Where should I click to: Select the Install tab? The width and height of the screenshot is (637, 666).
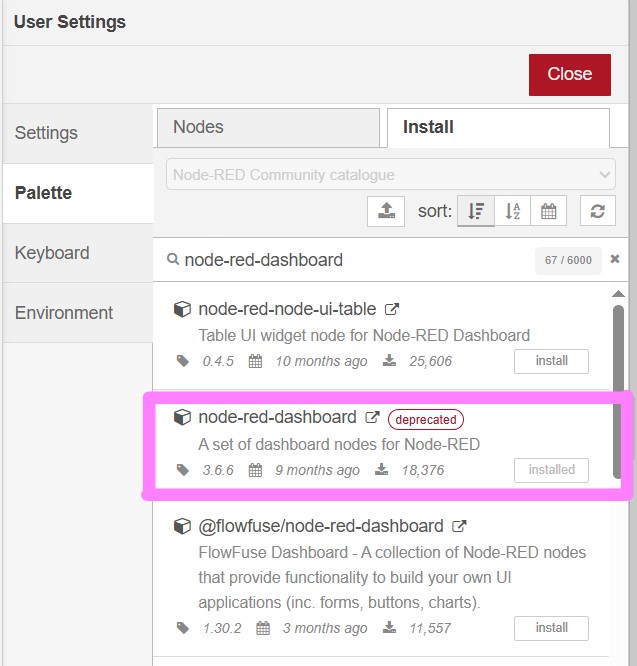[499, 127]
